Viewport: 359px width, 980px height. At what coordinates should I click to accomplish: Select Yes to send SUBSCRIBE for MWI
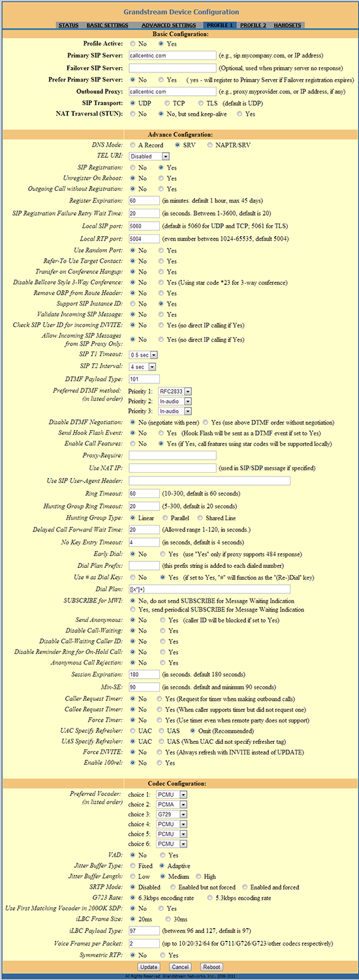coord(133,610)
